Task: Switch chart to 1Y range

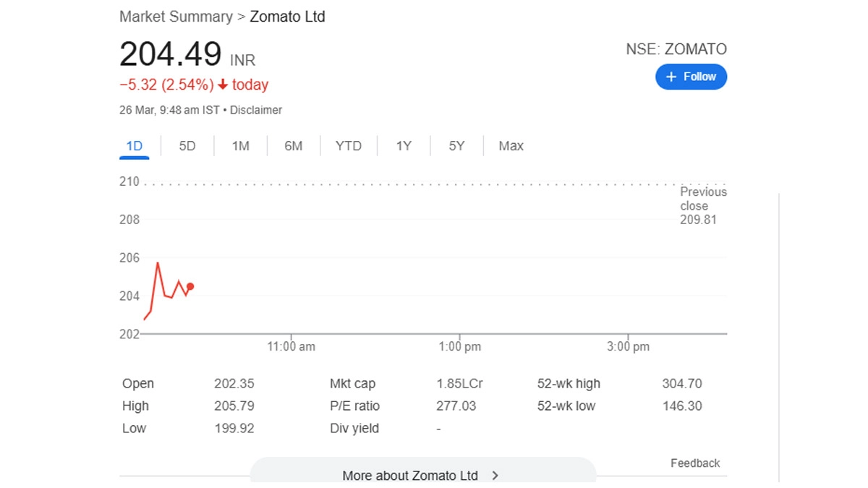Action: 404,146
